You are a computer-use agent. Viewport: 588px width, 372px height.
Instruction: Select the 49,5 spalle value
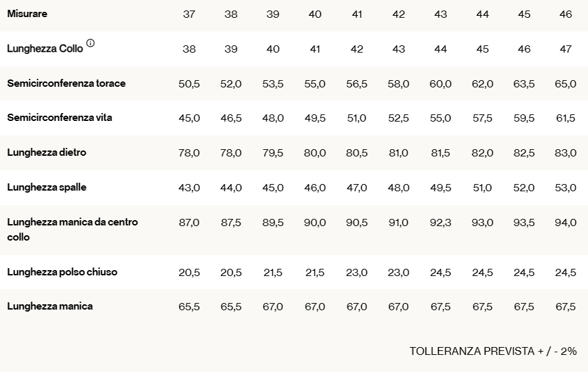(440, 188)
